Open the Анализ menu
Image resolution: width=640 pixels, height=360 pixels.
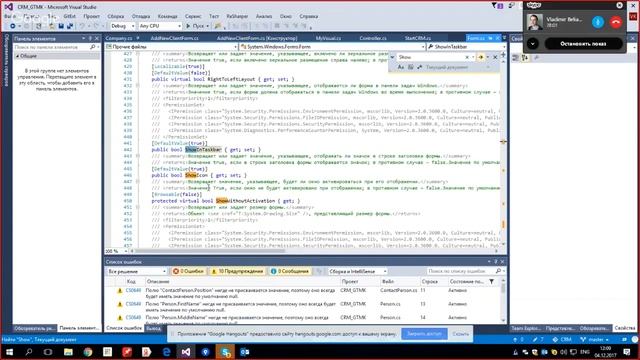coord(264,16)
